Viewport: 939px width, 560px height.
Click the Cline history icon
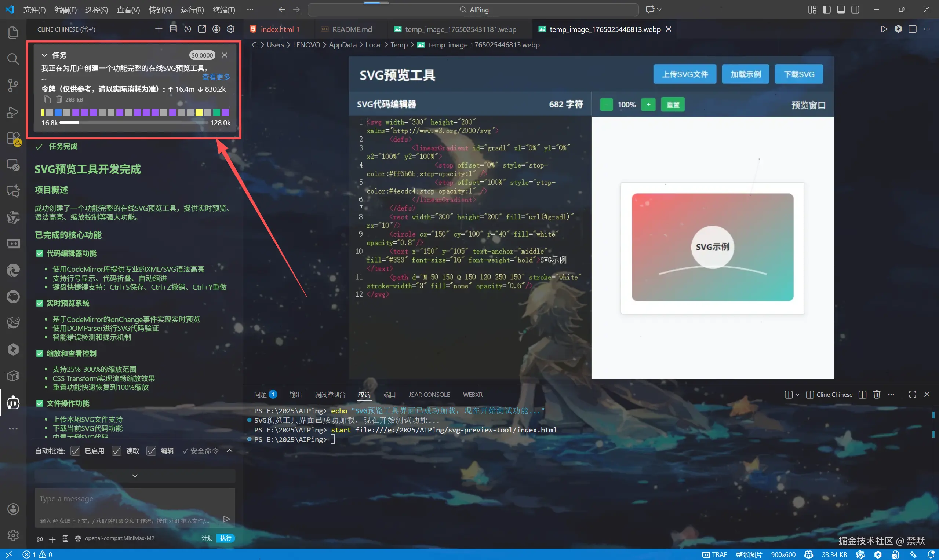188,29
